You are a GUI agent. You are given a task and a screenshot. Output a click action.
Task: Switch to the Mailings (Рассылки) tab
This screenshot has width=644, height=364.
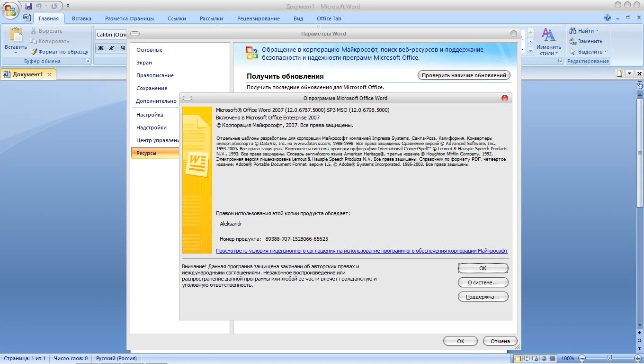tap(211, 18)
